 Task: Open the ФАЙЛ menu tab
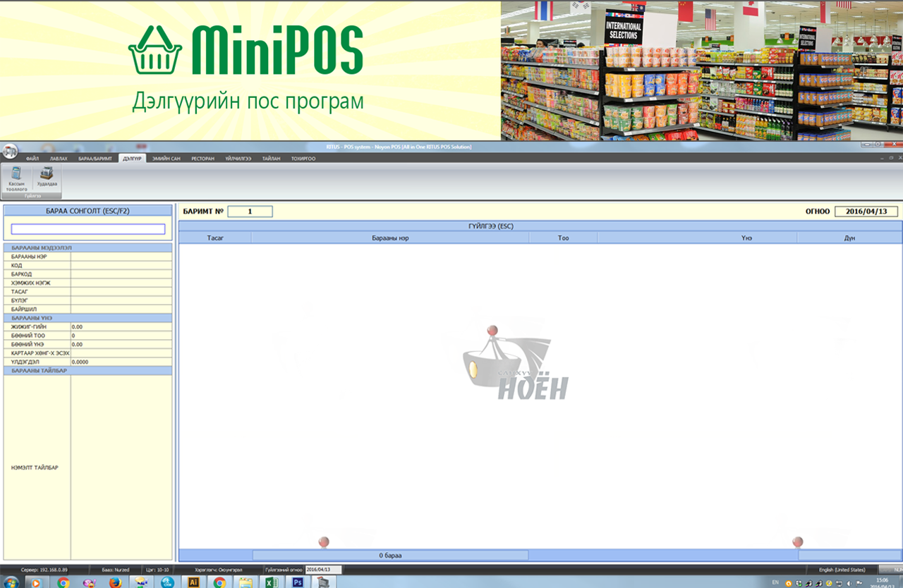click(x=32, y=159)
